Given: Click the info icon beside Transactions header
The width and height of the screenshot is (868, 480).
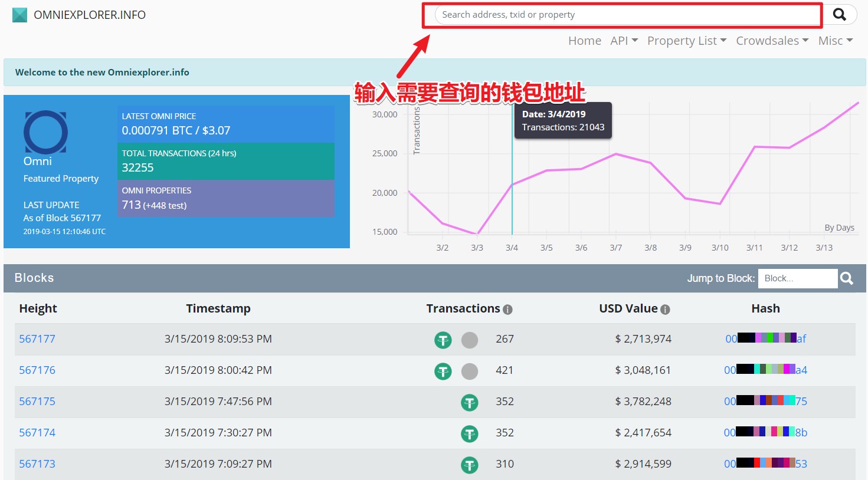Looking at the screenshot, I should 507,309.
